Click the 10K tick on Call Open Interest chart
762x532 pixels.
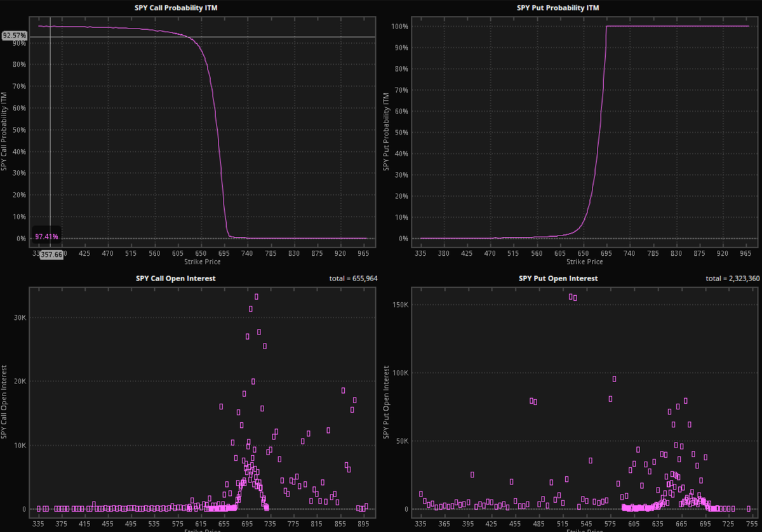pos(19,446)
